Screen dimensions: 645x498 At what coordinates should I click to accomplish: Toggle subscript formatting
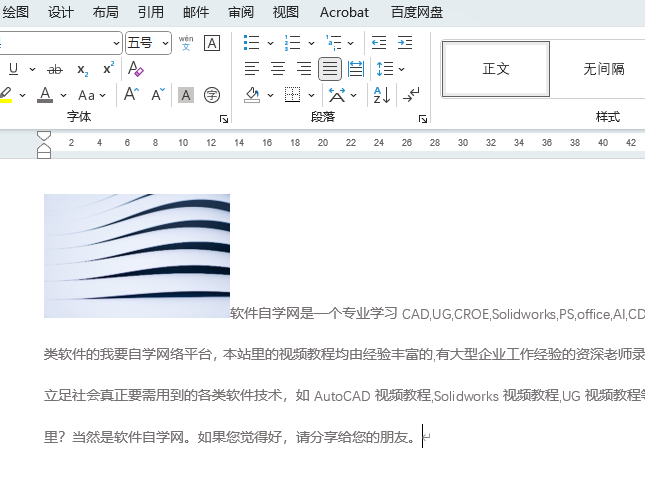pos(83,69)
